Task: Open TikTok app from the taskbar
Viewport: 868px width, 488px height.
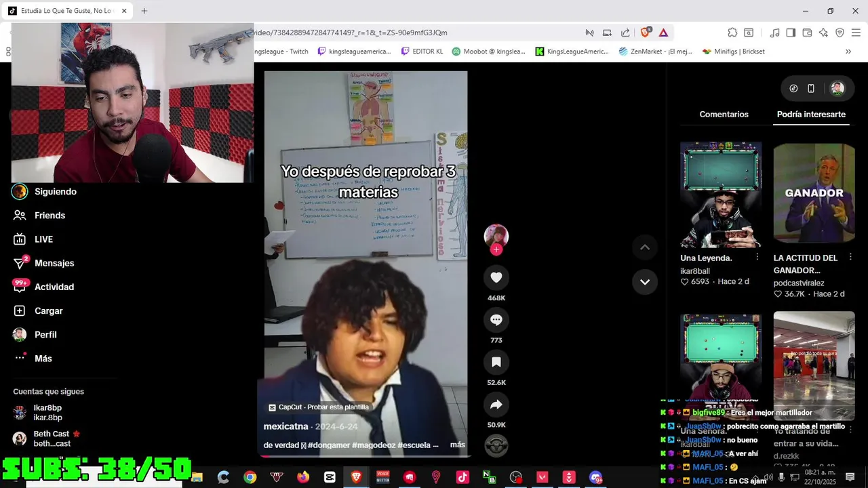Action: (x=462, y=477)
